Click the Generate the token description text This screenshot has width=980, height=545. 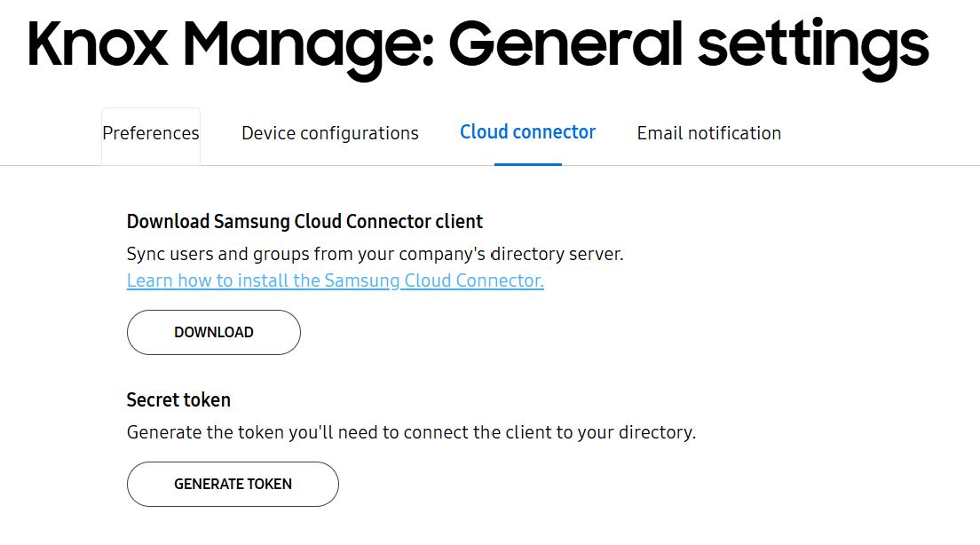point(411,432)
